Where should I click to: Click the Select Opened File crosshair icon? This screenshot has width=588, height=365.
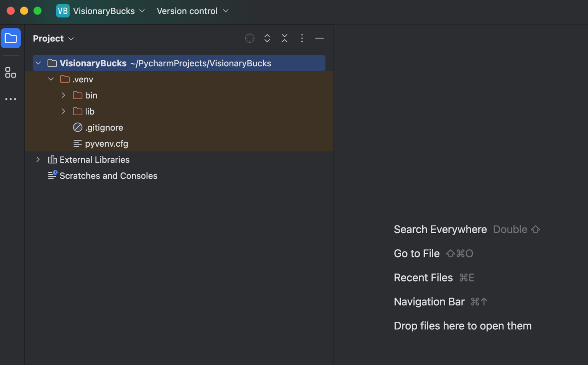[x=250, y=38]
